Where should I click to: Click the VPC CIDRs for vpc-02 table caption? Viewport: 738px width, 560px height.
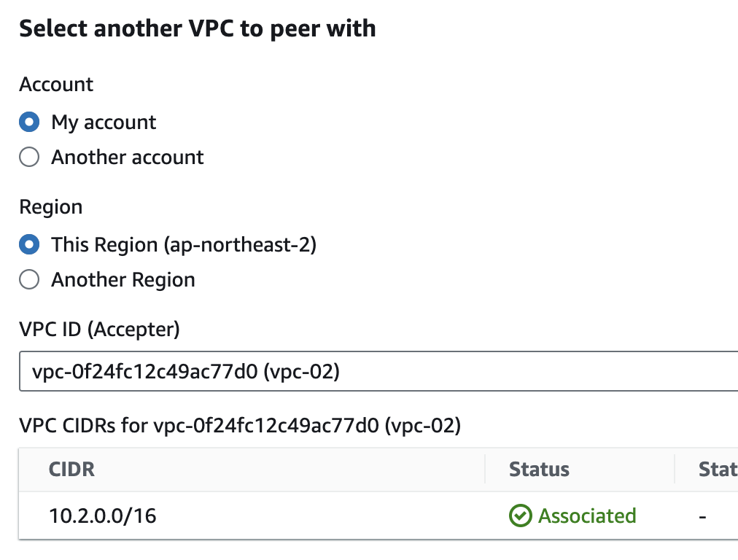[x=240, y=425]
